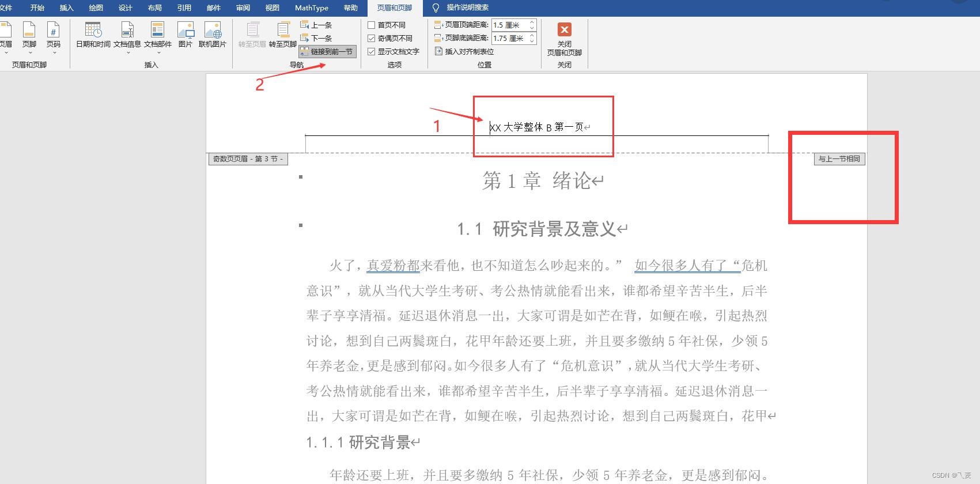Open the 绘图 (Draw) tab
Viewport: 980px width, 484px height.
tap(96, 7)
